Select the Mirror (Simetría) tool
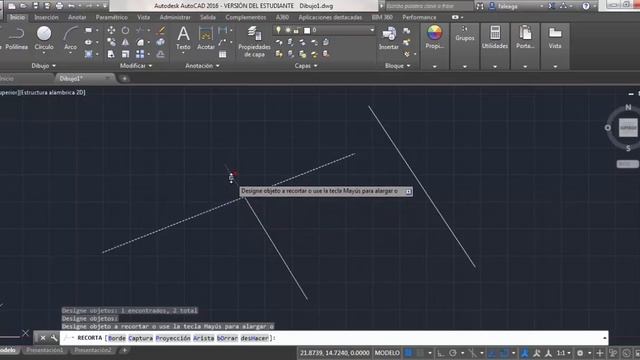The image size is (640, 360). coord(125,42)
